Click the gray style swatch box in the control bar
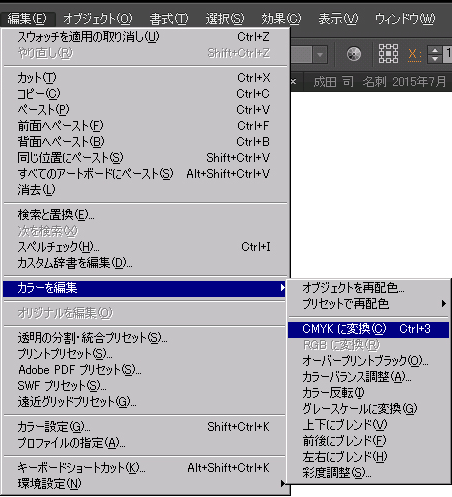 pos(302,54)
